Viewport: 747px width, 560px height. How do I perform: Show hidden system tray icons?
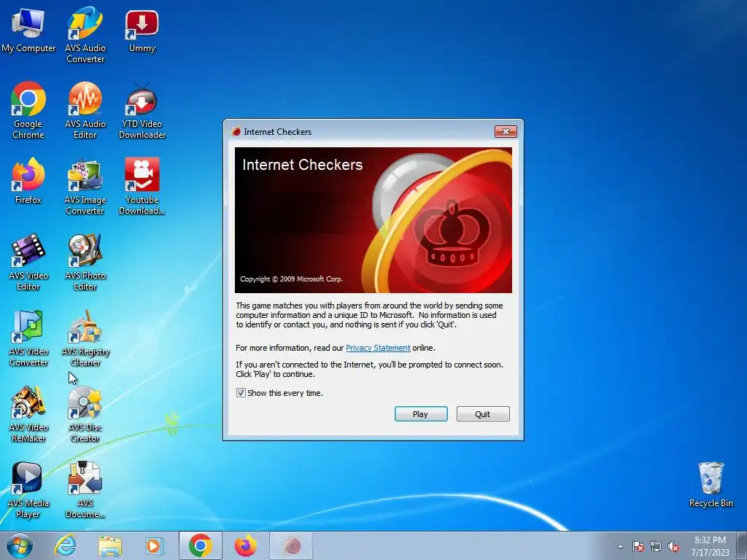[620, 546]
